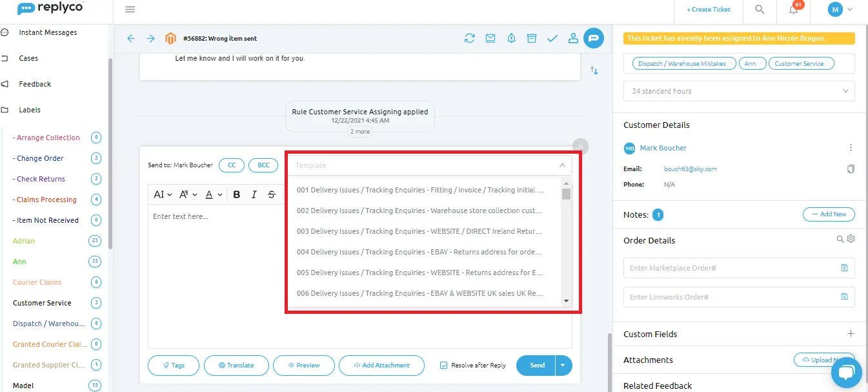The image size is (868, 392).
Task: Apply bold formatting in the editor
Action: point(237,194)
